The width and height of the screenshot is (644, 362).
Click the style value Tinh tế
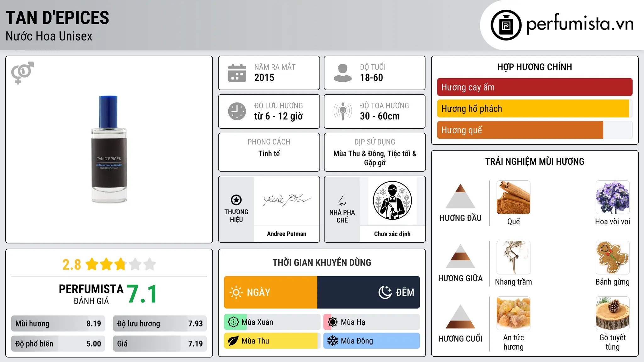269,154
